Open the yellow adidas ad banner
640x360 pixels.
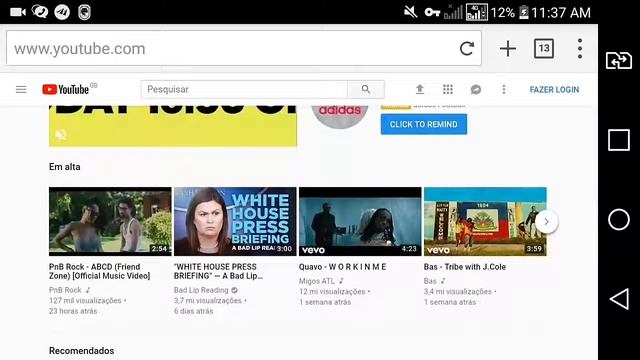click(173, 126)
